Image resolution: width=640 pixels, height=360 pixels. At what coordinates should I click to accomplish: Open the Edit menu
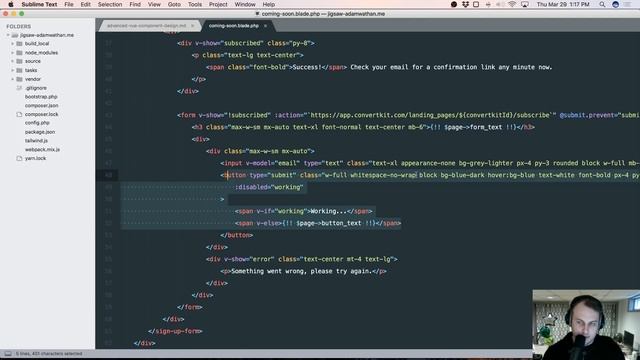[x=85, y=4]
